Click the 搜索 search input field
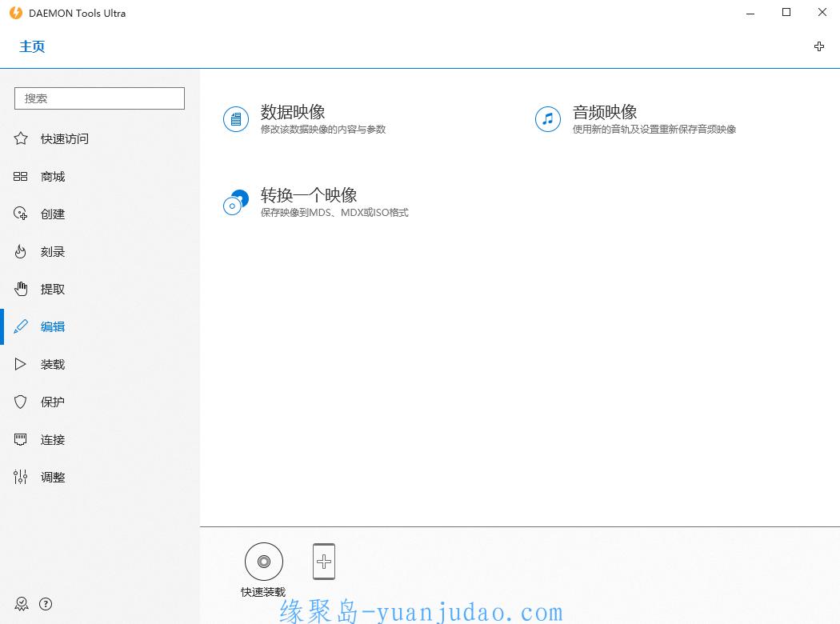The image size is (840, 624). pos(99,98)
